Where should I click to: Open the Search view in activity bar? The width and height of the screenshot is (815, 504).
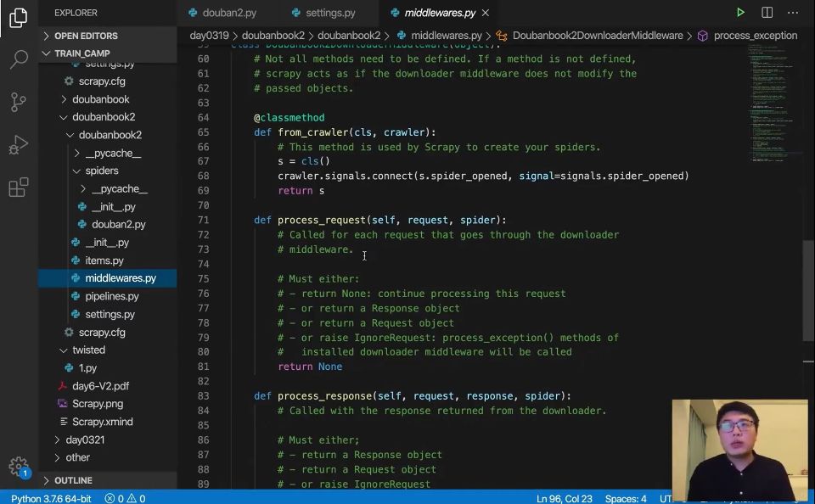[19, 59]
